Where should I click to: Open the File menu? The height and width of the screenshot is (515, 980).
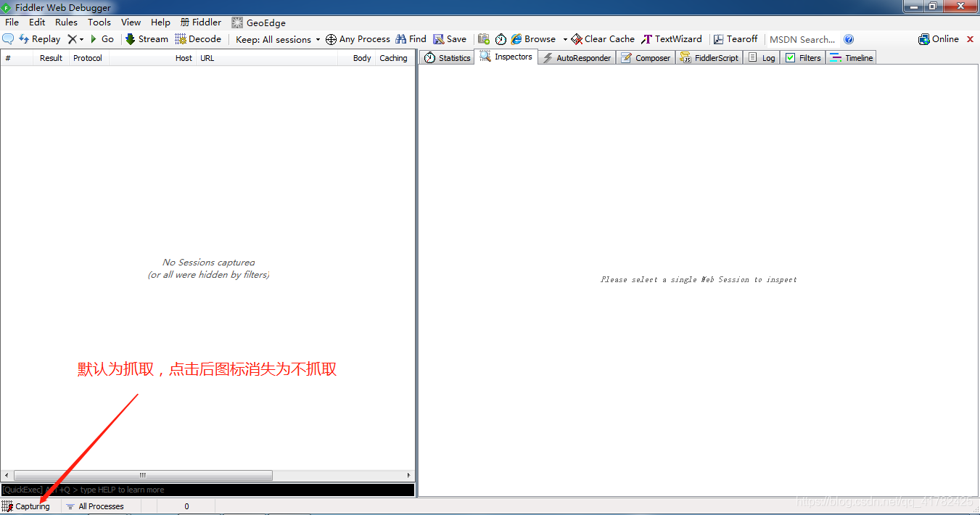click(x=12, y=22)
